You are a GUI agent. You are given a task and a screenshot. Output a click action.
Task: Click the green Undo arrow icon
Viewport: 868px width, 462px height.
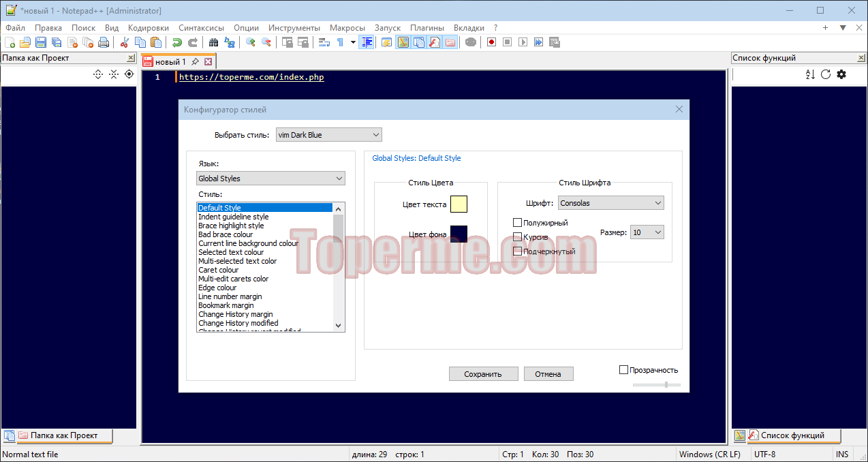click(177, 42)
